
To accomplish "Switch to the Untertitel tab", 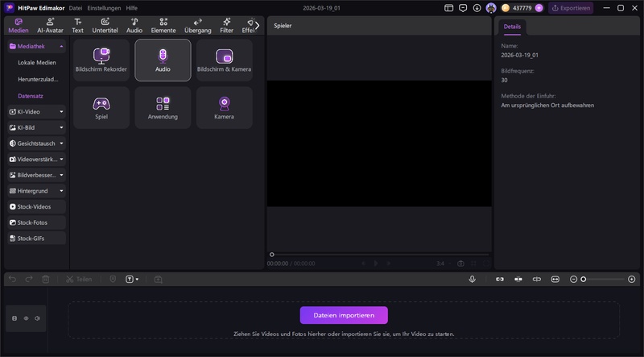I will click(105, 26).
